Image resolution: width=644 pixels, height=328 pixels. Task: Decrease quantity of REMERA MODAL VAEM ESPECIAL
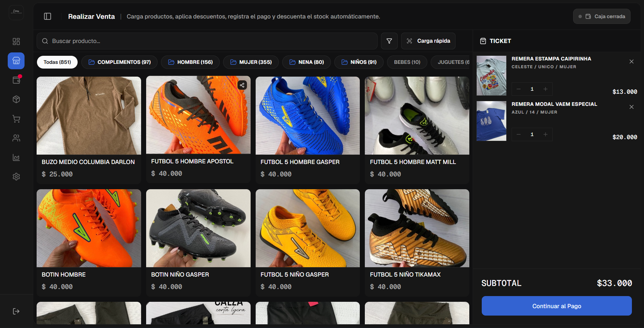tap(519, 134)
